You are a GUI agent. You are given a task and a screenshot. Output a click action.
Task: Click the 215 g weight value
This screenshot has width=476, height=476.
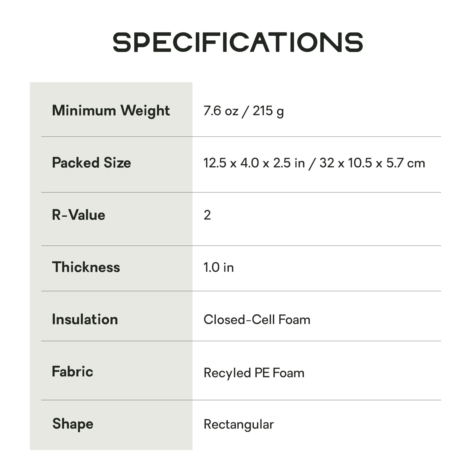(268, 111)
